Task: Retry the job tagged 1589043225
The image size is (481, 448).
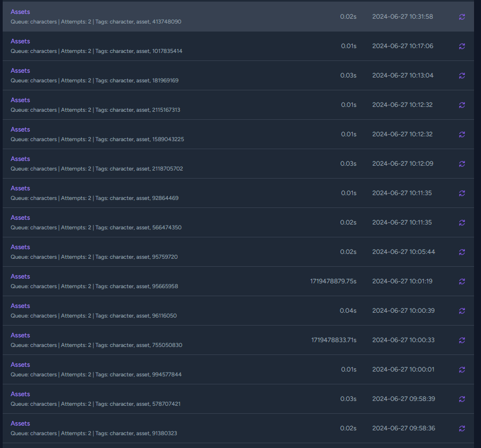Action: (462, 134)
